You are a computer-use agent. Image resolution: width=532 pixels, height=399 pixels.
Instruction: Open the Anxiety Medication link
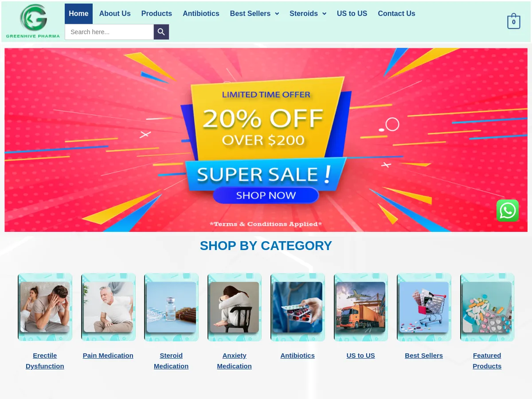[x=235, y=361]
